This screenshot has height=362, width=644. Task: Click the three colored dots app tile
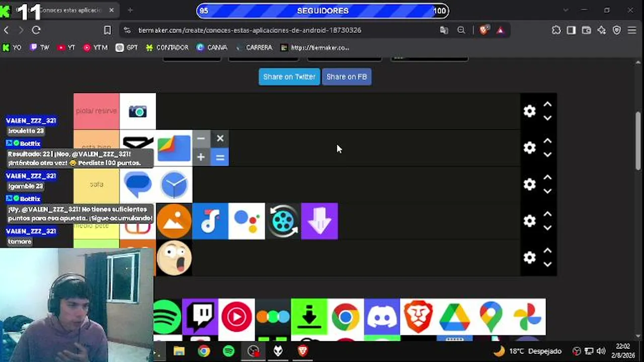tap(273, 317)
